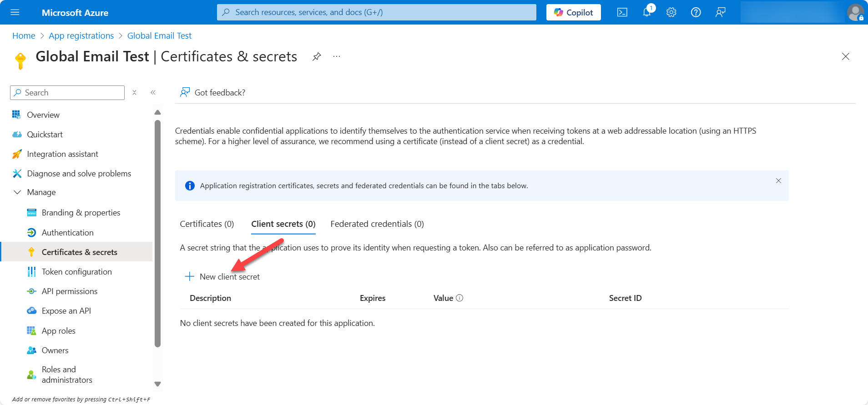Collapse the Manage menu section
This screenshot has width=868, height=405.
17,192
